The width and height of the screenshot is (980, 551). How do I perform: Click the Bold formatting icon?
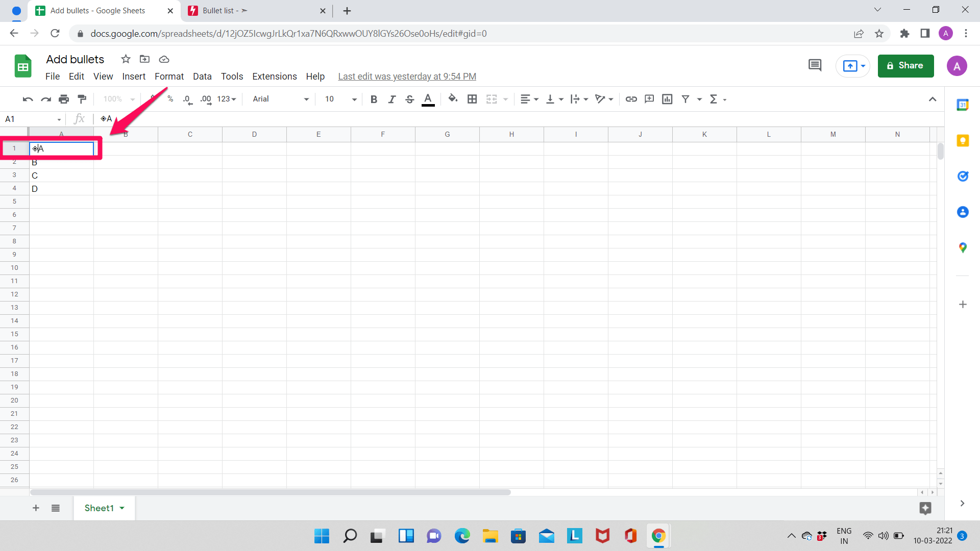coord(374,99)
